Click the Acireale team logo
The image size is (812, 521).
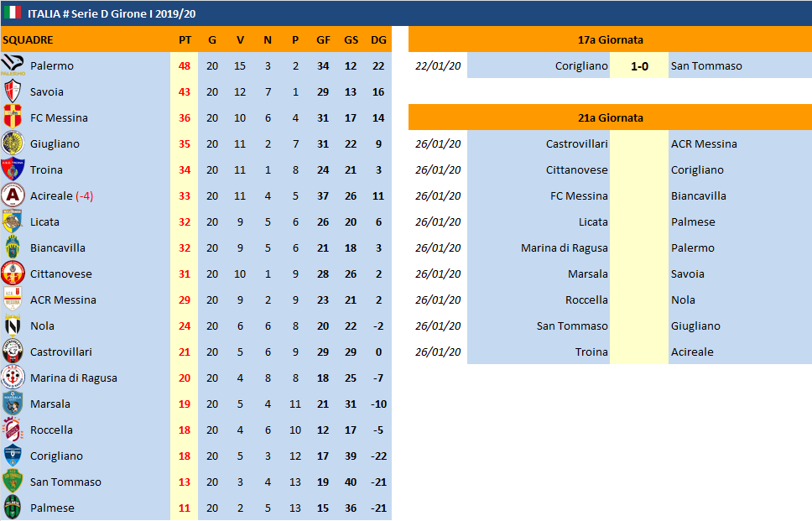13,195
